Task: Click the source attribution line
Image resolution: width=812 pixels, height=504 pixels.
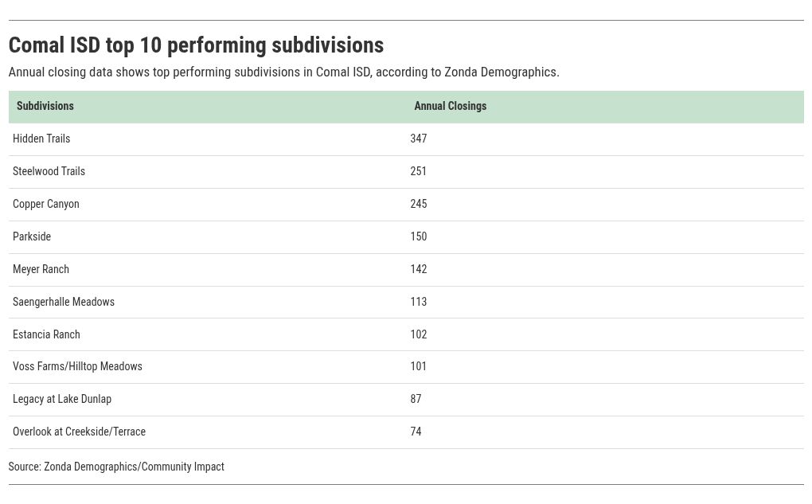Action: click(116, 467)
